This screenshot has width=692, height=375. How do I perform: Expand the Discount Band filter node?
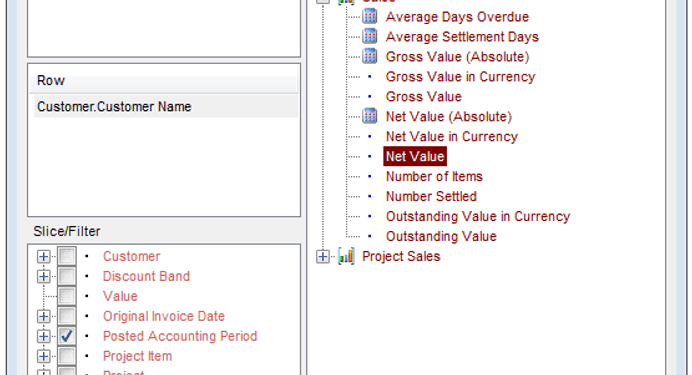[43, 276]
